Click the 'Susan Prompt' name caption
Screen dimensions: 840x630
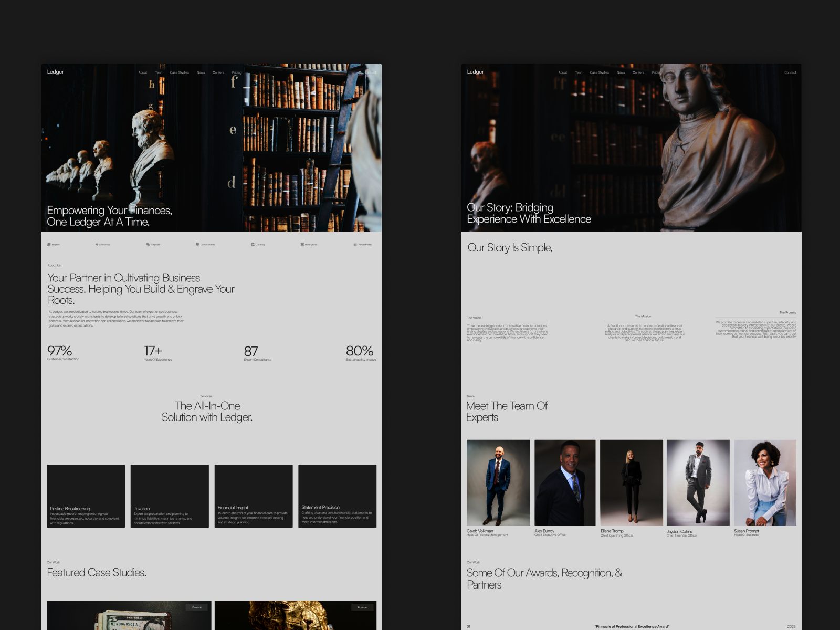click(747, 531)
